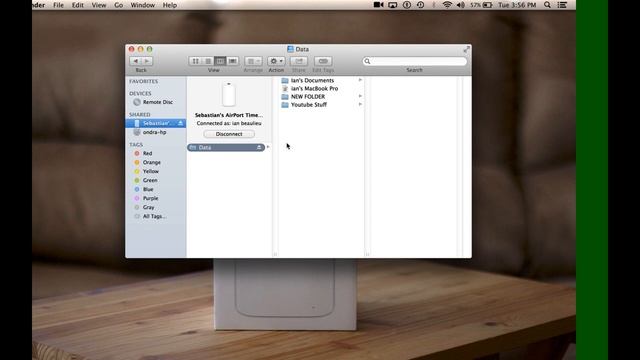The height and width of the screenshot is (360, 640).
Task: Click the second column resize handle
Action: click(367, 254)
